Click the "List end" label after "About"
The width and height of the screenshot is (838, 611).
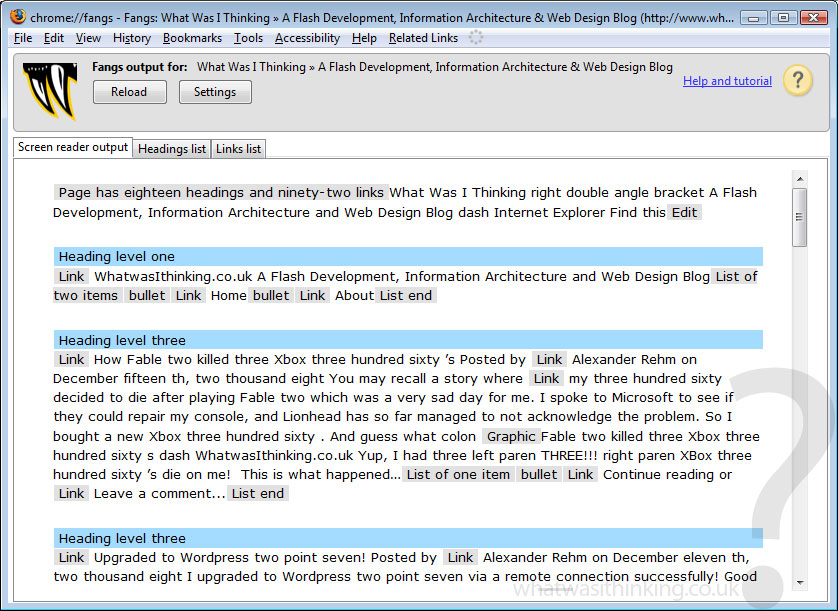406,295
